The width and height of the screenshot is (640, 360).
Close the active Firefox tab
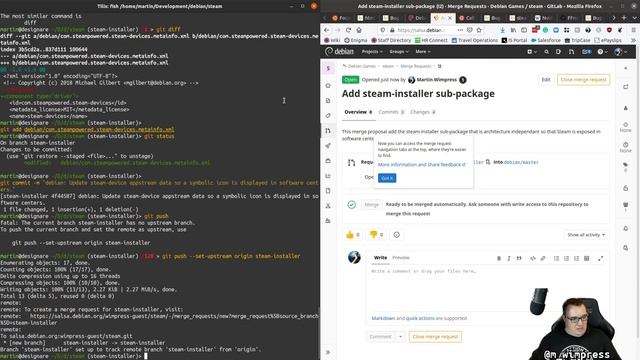(x=450, y=18)
